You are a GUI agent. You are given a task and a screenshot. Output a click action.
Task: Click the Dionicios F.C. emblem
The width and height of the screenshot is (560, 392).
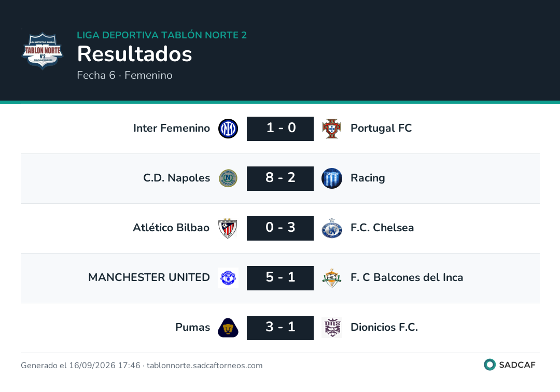pyautogui.click(x=332, y=328)
